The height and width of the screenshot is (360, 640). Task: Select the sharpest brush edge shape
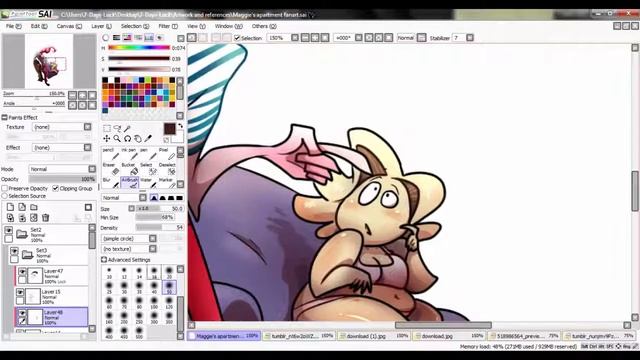[154, 198]
